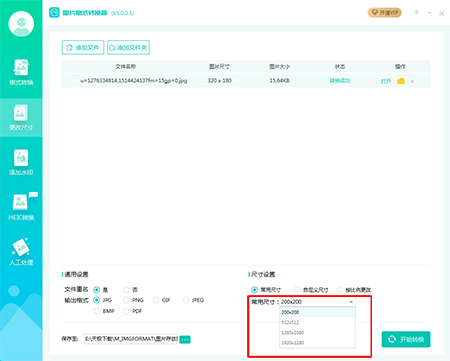
Task: Open the yellow output folder icon for the file row
Action: pos(401,81)
